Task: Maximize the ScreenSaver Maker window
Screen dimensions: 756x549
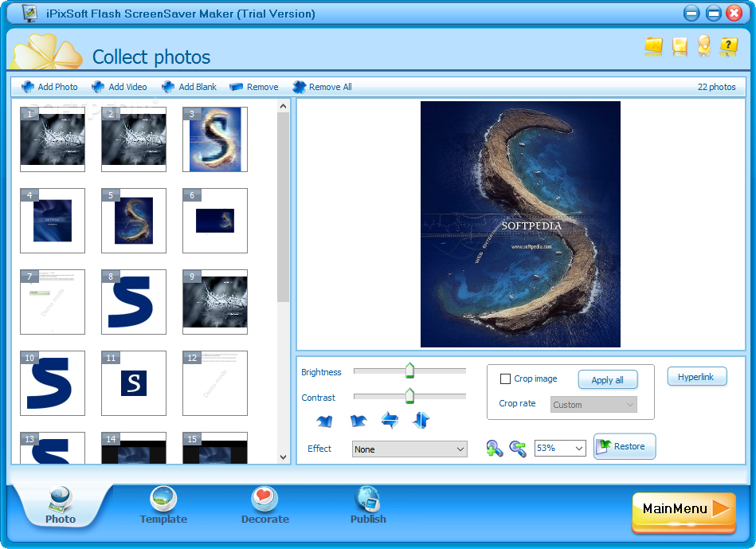Action: click(x=713, y=13)
